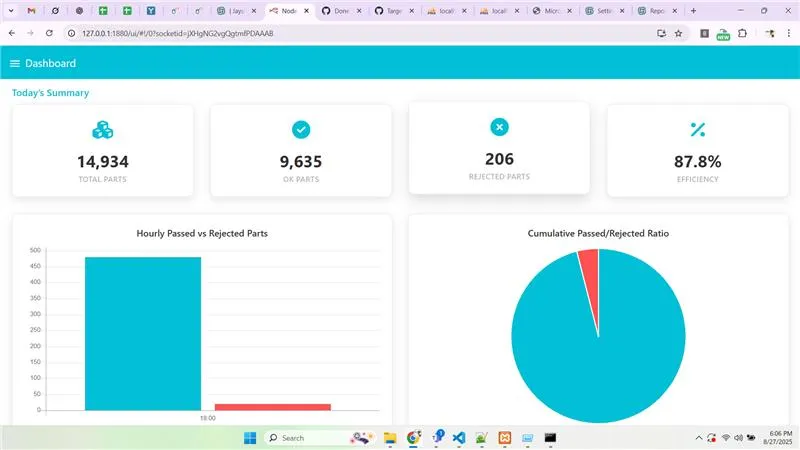Switch to the Settings tab
800x450 pixels.
point(605,11)
